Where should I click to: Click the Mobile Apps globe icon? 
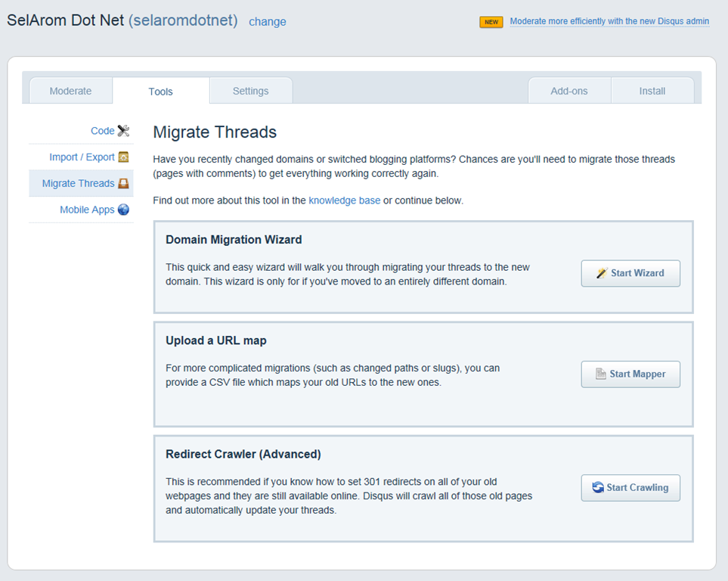click(124, 210)
